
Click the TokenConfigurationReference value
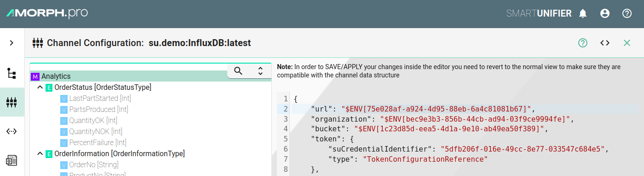tap(425, 159)
